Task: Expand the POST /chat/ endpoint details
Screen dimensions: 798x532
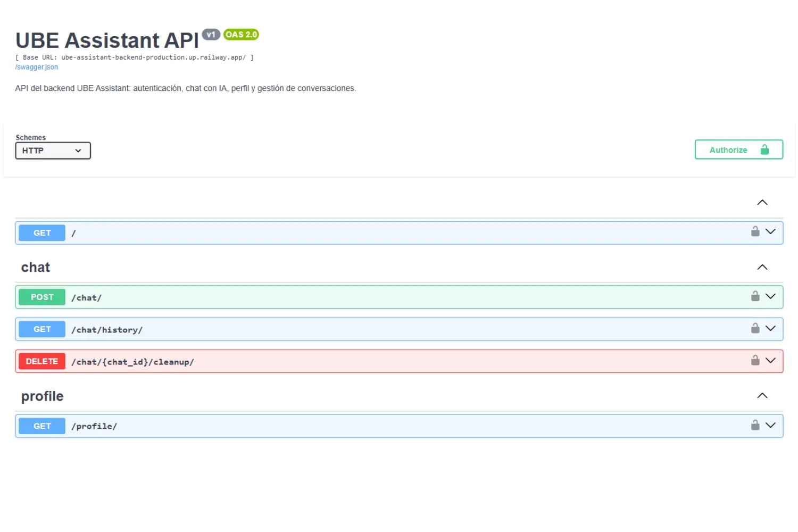Action: point(770,296)
